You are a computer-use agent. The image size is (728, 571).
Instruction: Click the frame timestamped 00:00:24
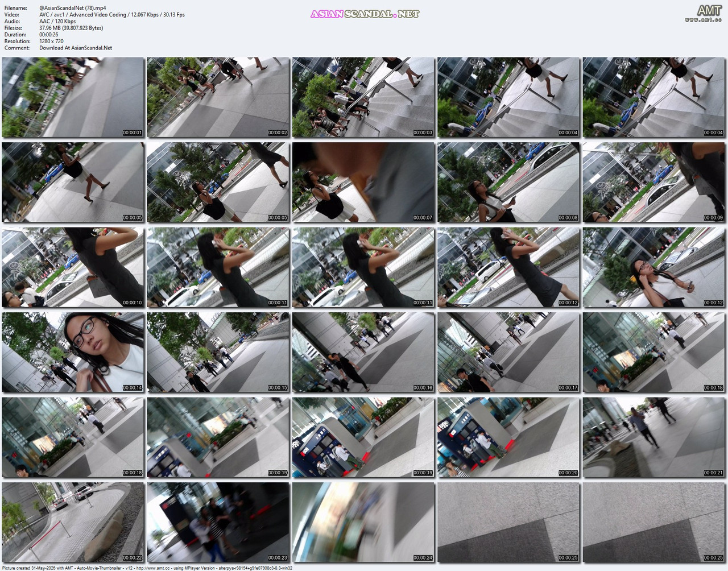click(363, 523)
